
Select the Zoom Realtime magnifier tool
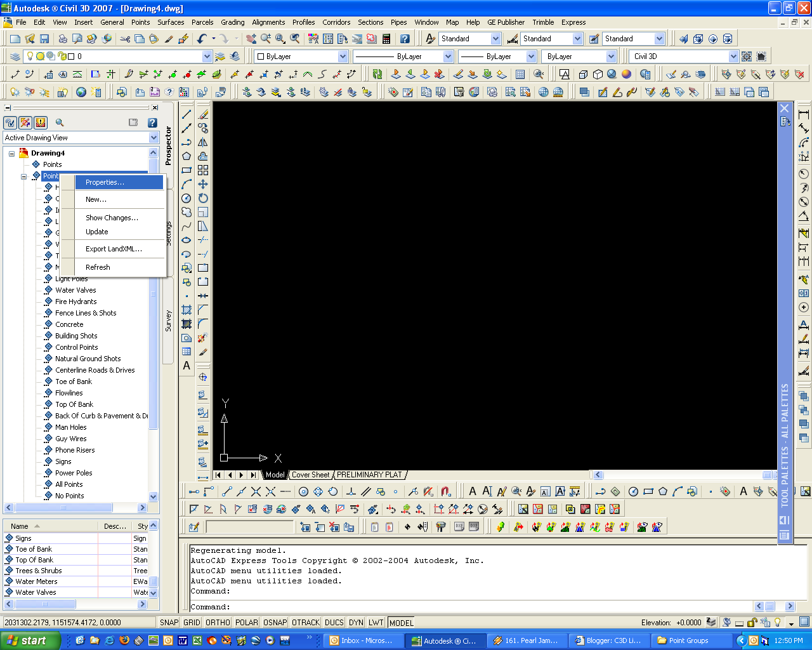point(266,39)
